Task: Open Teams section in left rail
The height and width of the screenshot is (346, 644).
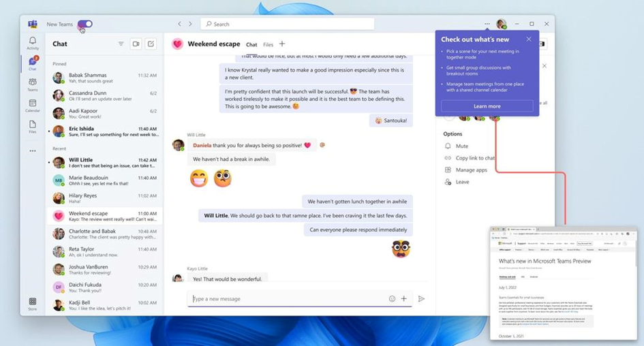Action: [x=32, y=84]
